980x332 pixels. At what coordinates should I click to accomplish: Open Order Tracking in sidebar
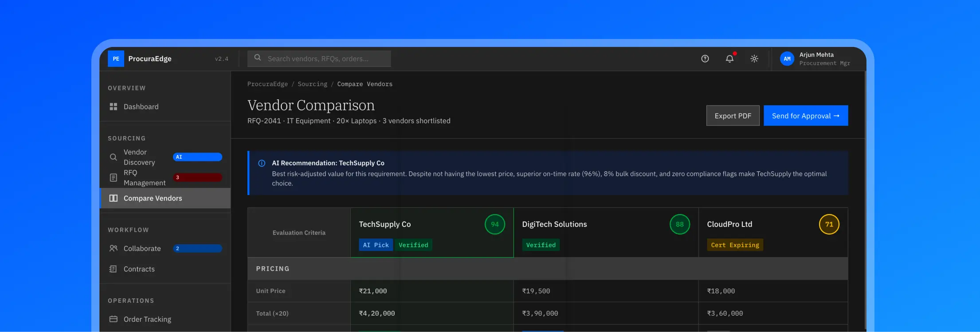coord(165,319)
